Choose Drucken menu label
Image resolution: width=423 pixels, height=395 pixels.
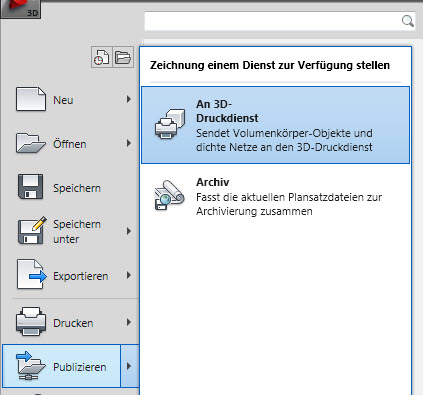click(73, 323)
